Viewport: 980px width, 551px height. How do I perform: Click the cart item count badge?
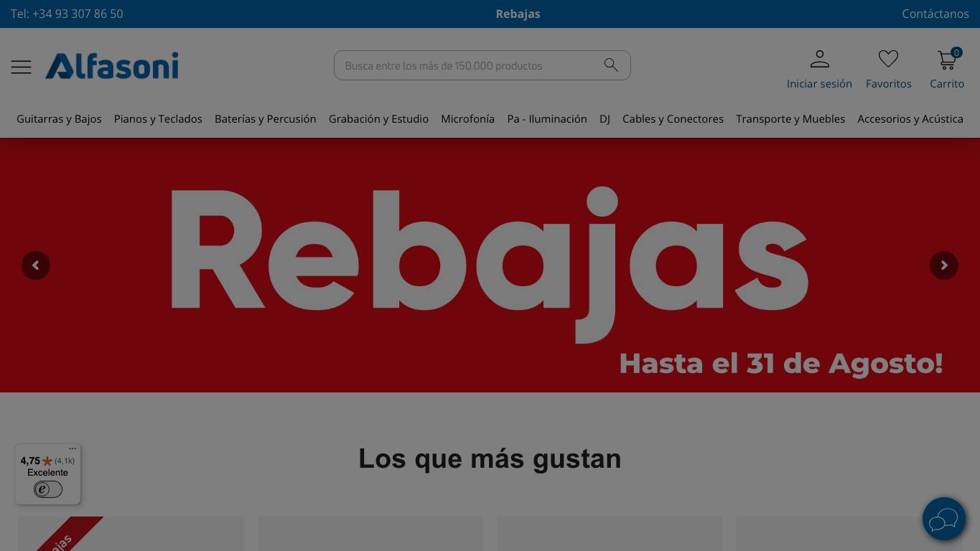click(956, 52)
